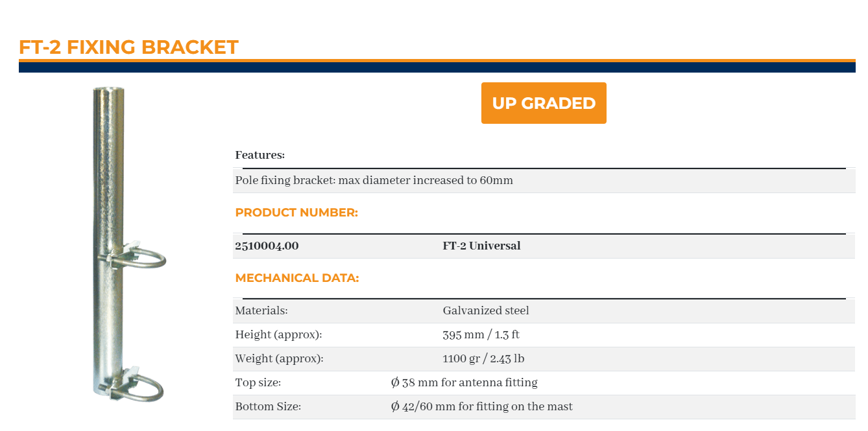Image resolution: width=868 pixels, height=431 pixels.
Task: Click the UP GRADED orange button
Action: [x=544, y=103]
